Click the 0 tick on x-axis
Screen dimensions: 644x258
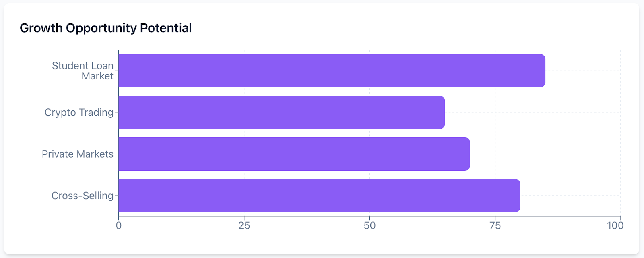pos(119,225)
